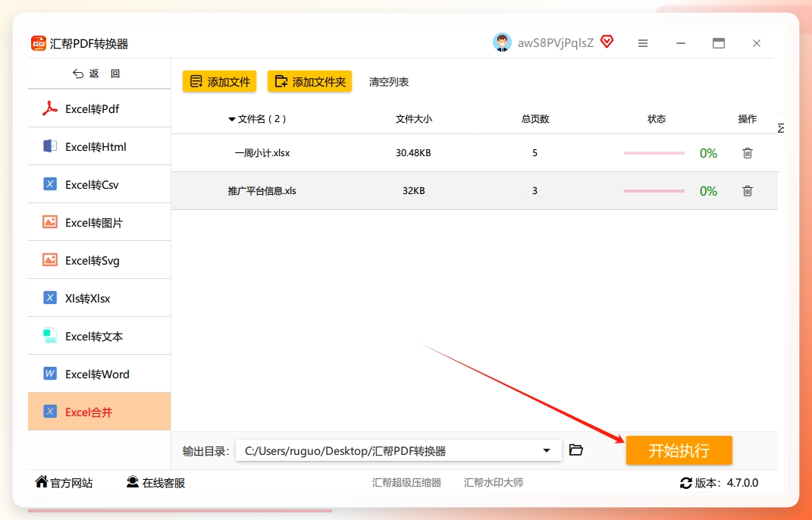This screenshot has width=812, height=520.
Task: Sort by the 文件名 column header triangle
Action: pos(231,120)
